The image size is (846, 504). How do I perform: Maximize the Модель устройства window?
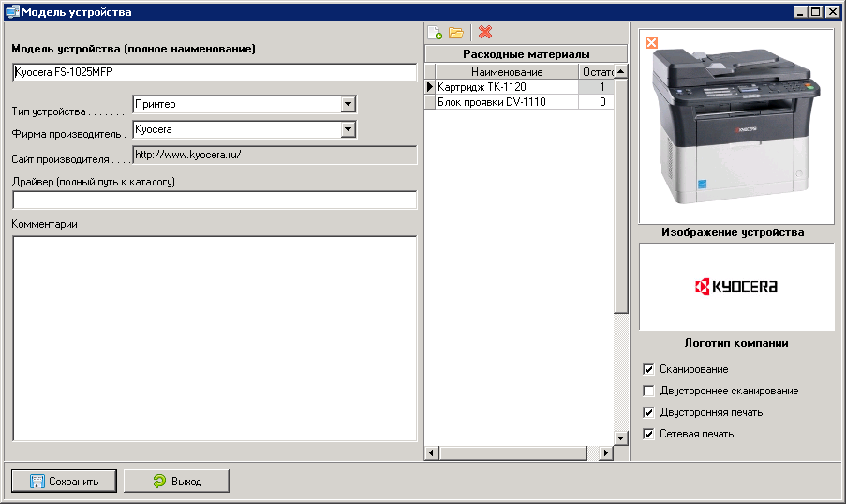(816, 12)
